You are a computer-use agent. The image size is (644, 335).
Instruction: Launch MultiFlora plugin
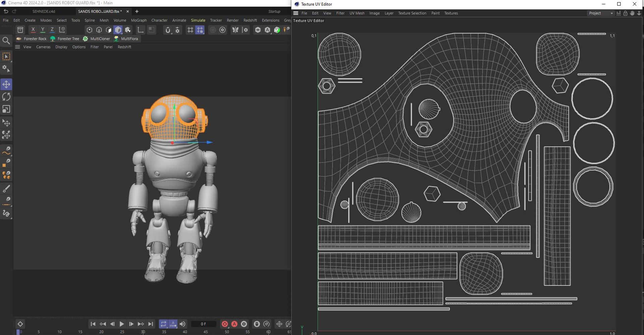click(126, 39)
